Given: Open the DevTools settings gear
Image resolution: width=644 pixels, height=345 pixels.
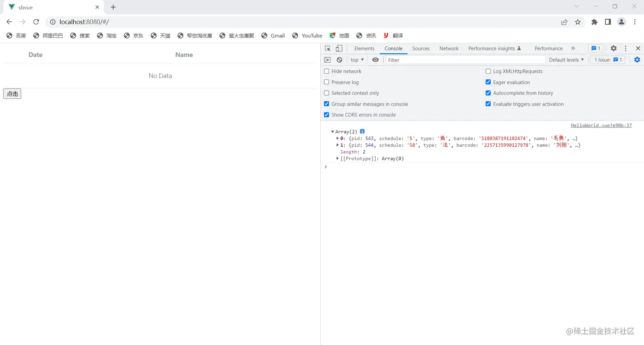Looking at the screenshot, I should click(x=613, y=48).
